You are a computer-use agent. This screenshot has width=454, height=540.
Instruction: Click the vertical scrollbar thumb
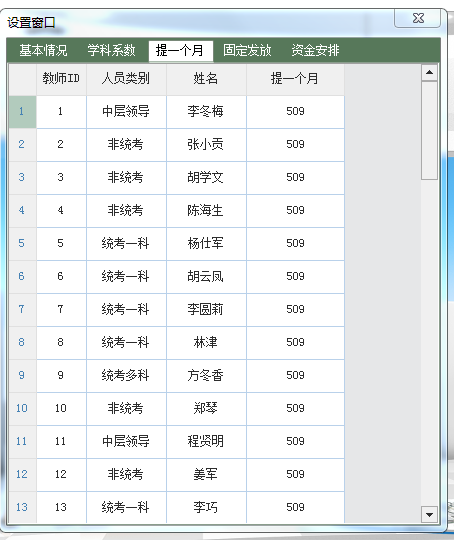pos(429,131)
